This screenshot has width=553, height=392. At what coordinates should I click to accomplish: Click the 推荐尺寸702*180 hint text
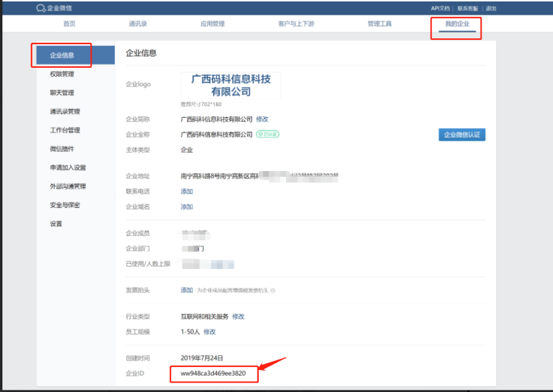coord(201,105)
